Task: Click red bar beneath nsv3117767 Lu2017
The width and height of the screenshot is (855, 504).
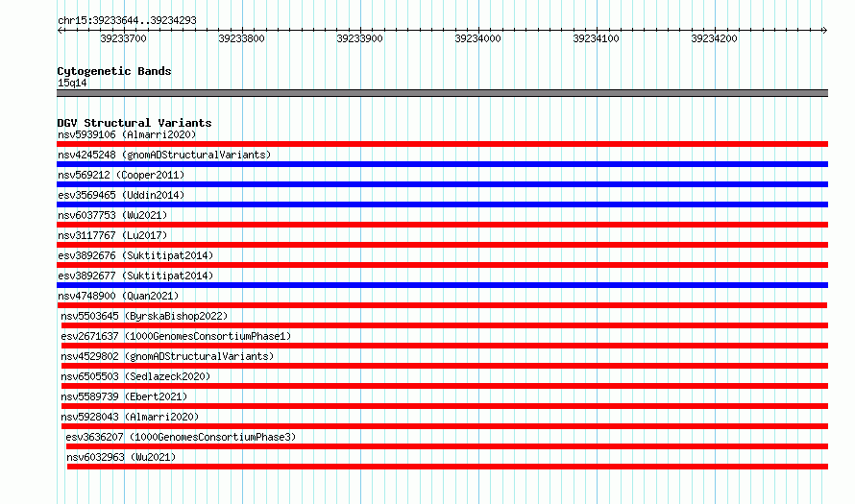Action: (442, 245)
